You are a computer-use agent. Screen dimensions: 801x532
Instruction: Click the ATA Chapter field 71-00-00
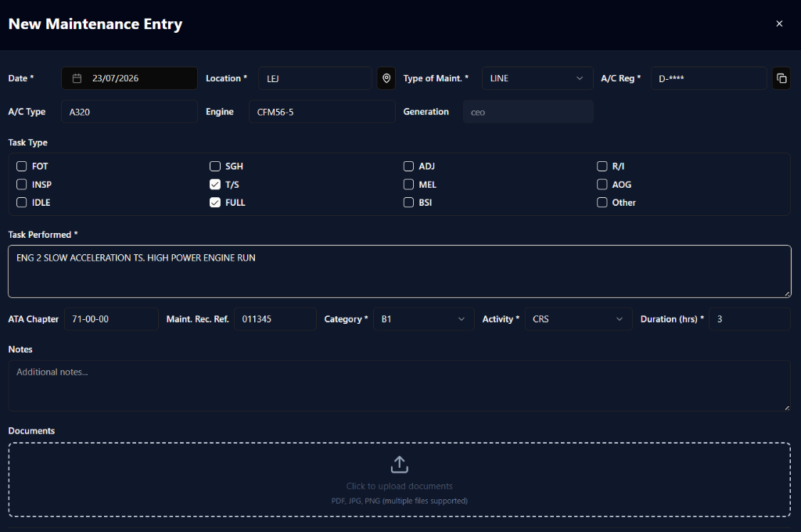(x=111, y=319)
